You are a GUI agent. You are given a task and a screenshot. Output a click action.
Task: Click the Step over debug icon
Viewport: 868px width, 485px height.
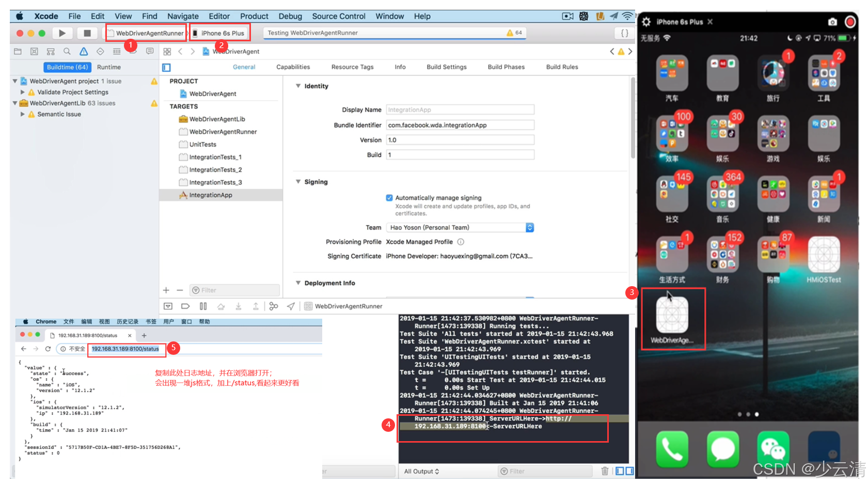(x=221, y=306)
